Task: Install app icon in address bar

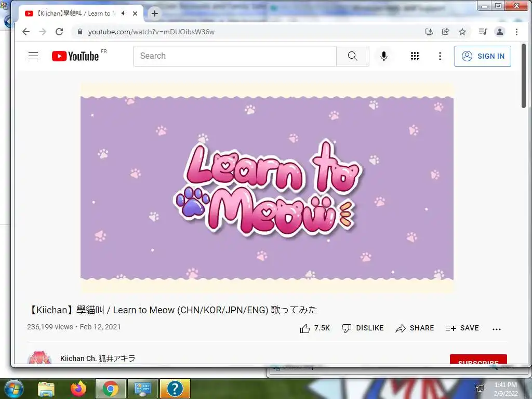Action: pyautogui.click(x=429, y=32)
